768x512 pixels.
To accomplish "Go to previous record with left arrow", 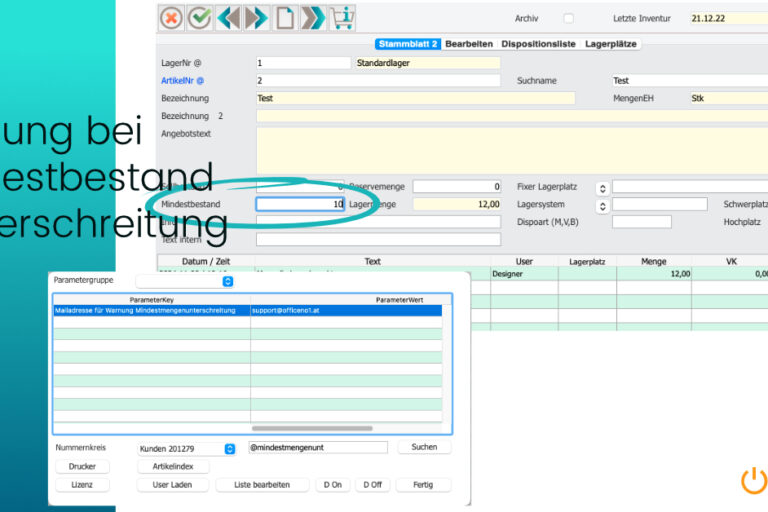I will 229,18.
